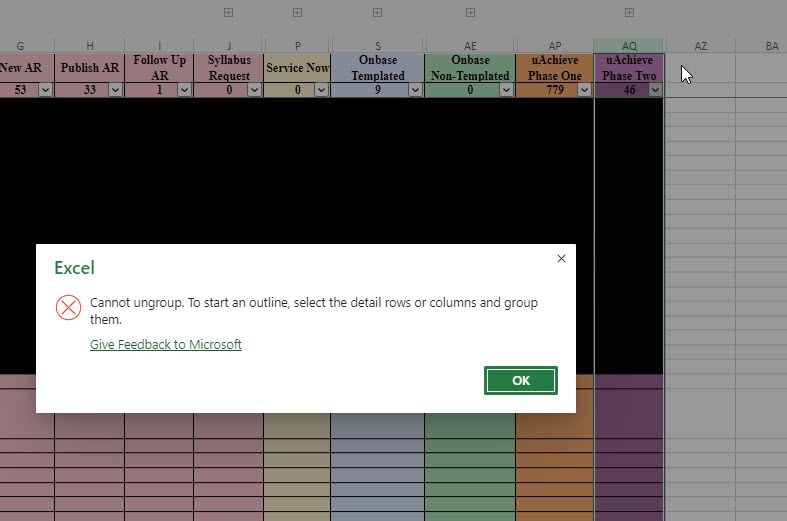Viewport: 787px width, 521px height.
Task: Expand the column group above column AQ
Action: pyautogui.click(x=629, y=13)
